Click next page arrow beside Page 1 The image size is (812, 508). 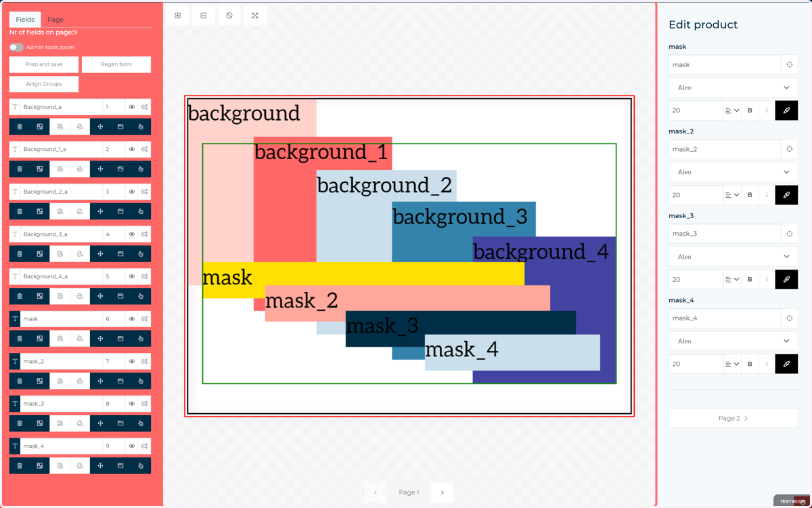click(x=443, y=492)
